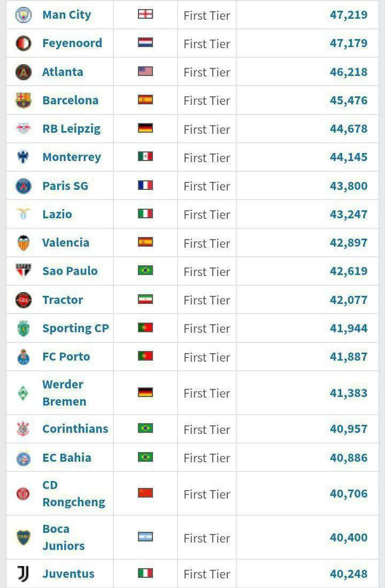Click the Netherlands flag beside Feyenoord
Screen dimensions: 385x588
pos(145,43)
